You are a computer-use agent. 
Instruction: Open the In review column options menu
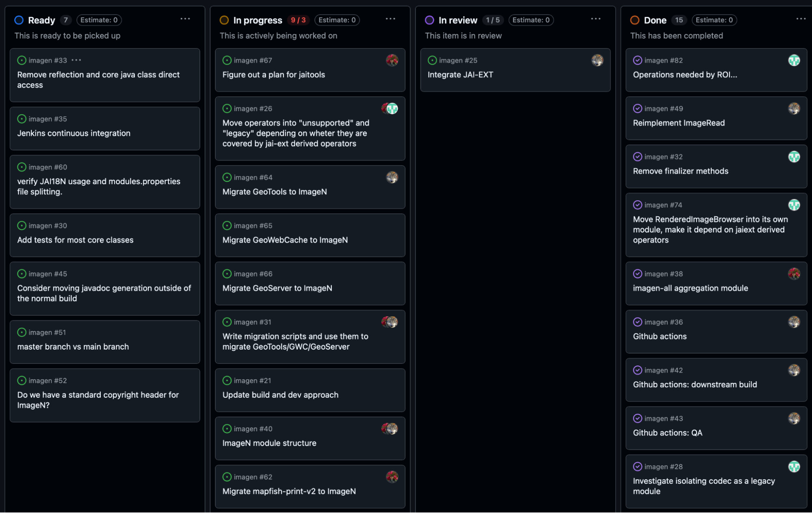(x=595, y=19)
